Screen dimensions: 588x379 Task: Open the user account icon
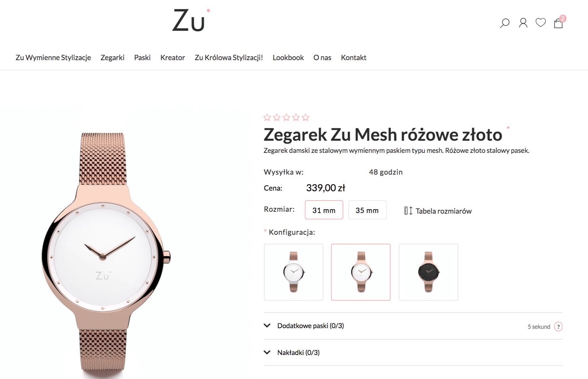click(x=523, y=23)
